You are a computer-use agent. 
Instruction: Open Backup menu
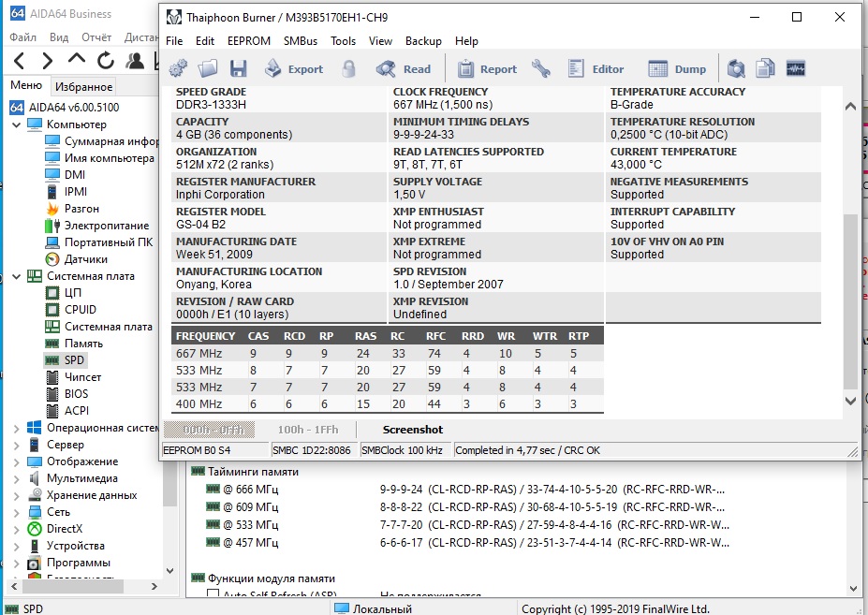423,41
